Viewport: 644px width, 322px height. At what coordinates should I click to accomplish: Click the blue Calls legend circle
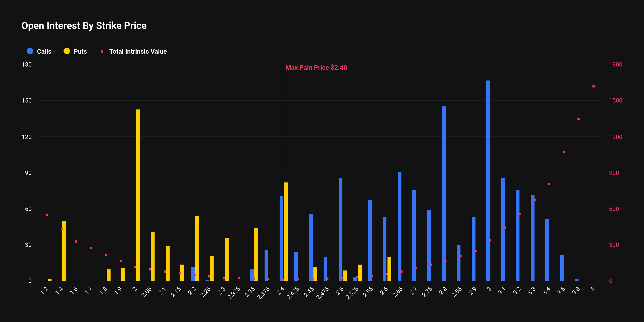point(30,51)
